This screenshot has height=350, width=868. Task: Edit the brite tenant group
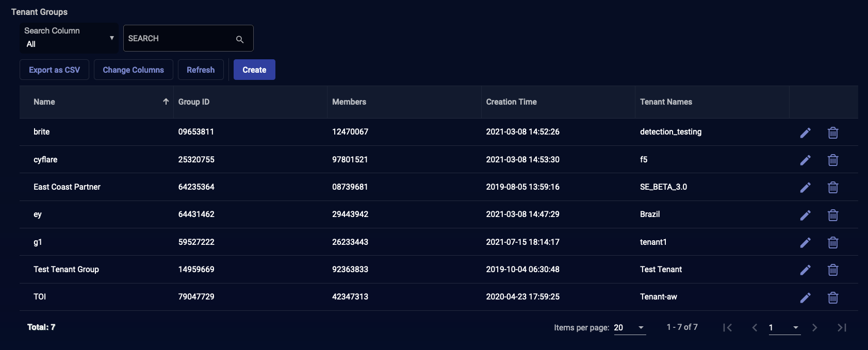[805, 132]
